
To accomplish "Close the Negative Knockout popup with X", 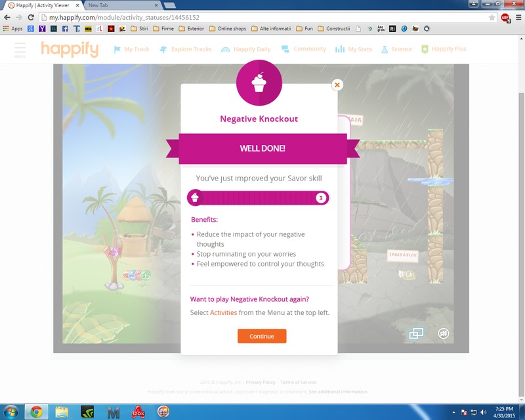I will click(x=337, y=85).
